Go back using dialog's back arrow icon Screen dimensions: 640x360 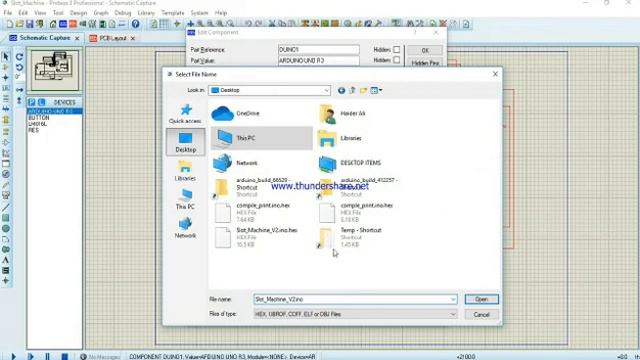coord(341,90)
